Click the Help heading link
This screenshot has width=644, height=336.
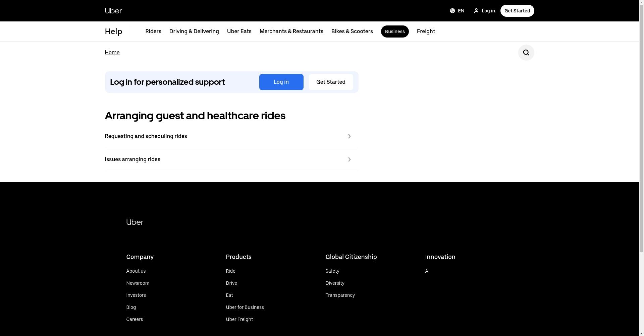(113, 31)
